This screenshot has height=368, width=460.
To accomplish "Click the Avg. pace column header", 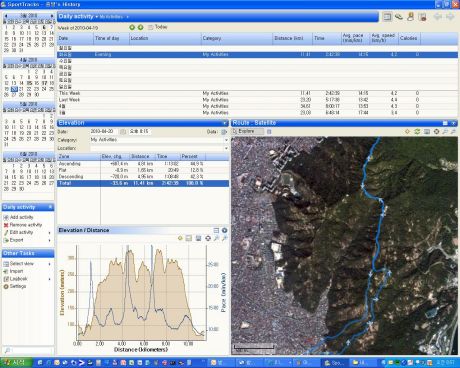I will 356,38.
